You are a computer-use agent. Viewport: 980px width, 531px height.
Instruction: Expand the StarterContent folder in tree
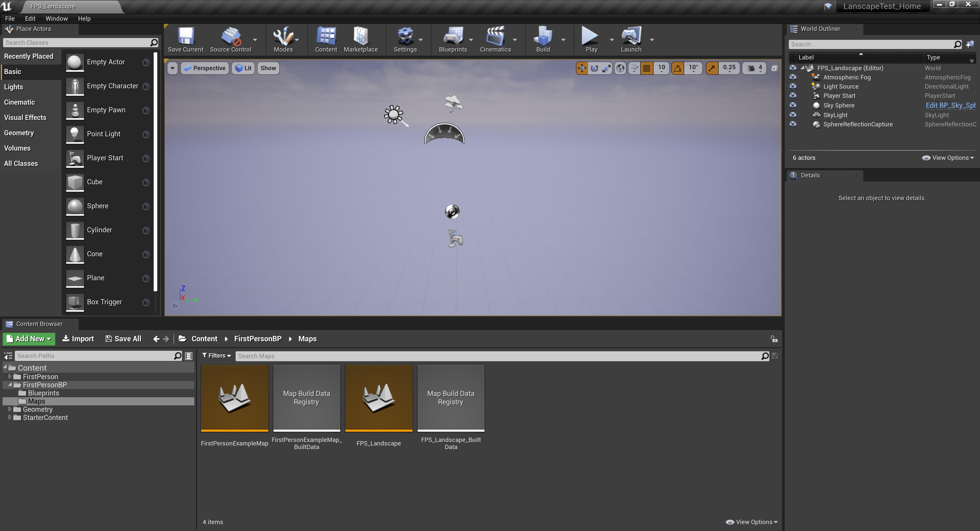click(9, 417)
